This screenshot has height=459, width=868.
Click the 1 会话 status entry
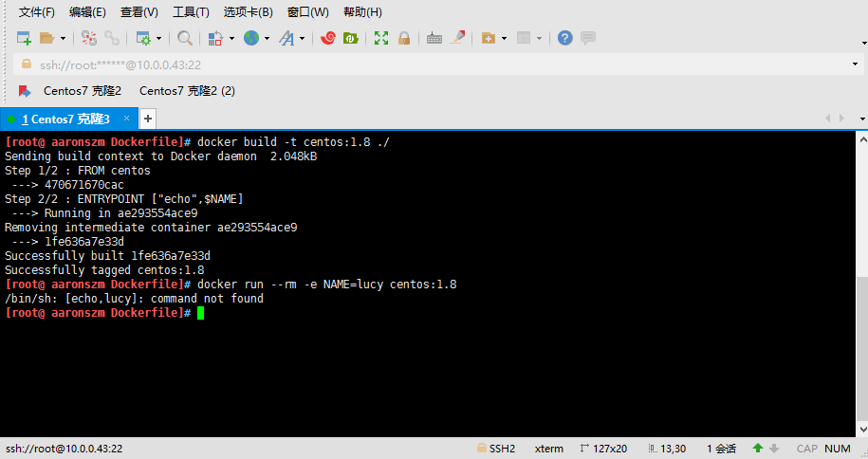721,449
